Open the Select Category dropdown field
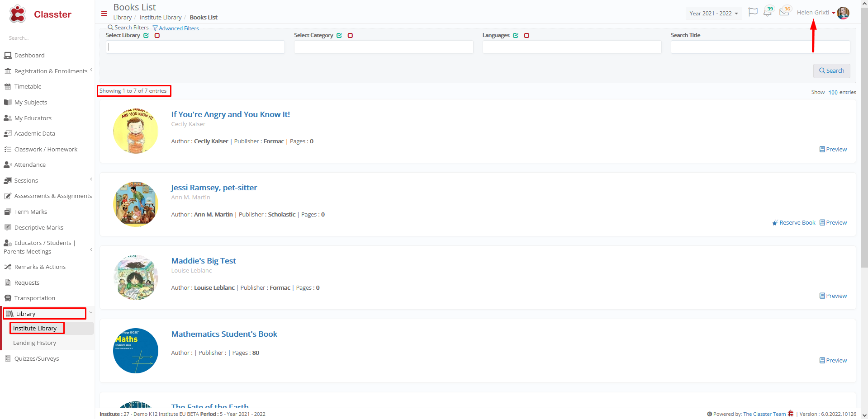This screenshot has width=868, height=419. (x=384, y=47)
